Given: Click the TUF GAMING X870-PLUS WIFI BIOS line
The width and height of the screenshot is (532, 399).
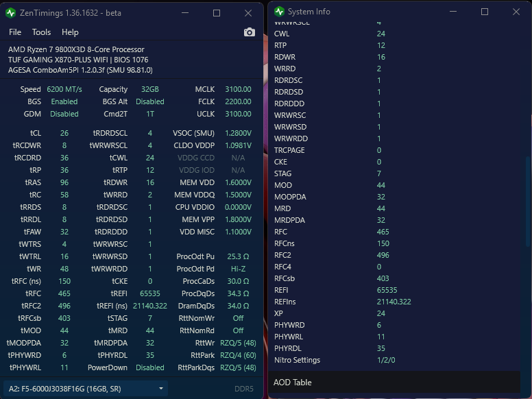Looking at the screenshot, I should click(x=78, y=60).
